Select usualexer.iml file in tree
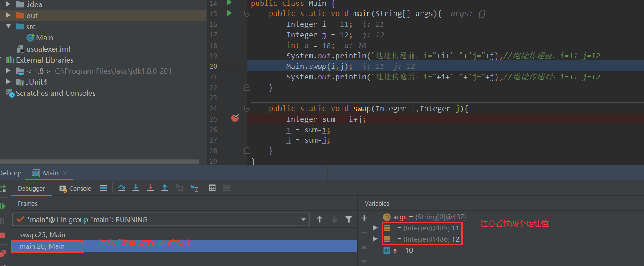Image resolution: width=644 pixels, height=266 pixels. pos(43,49)
